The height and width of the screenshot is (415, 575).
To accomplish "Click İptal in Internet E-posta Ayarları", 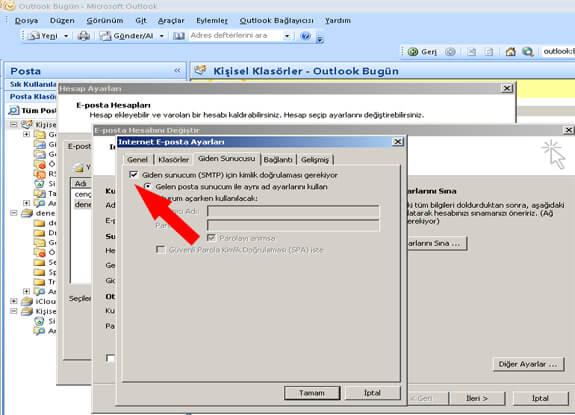I will 373,393.
